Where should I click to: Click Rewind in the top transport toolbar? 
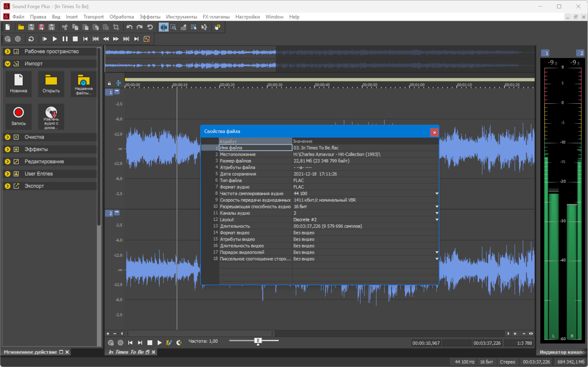pos(106,39)
